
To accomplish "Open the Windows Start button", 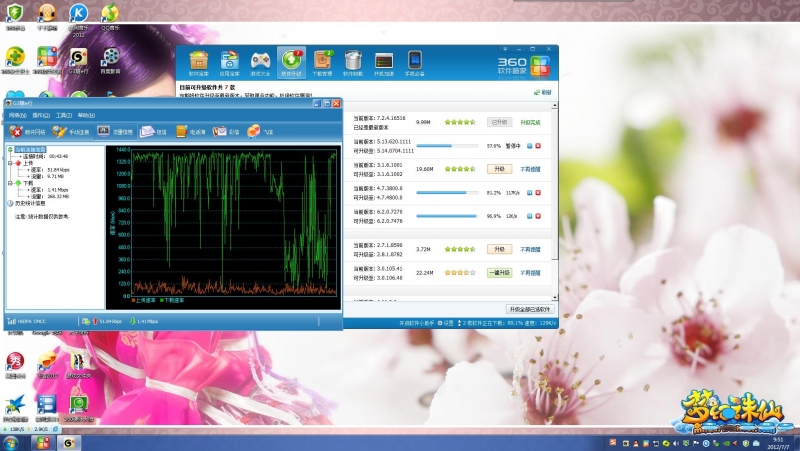I will pyautogui.click(x=10, y=442).
